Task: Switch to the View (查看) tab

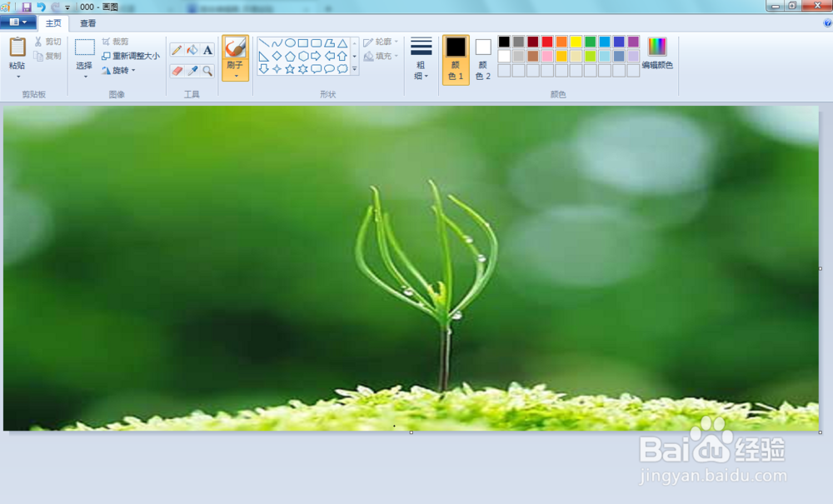Action: click(87, 22)
